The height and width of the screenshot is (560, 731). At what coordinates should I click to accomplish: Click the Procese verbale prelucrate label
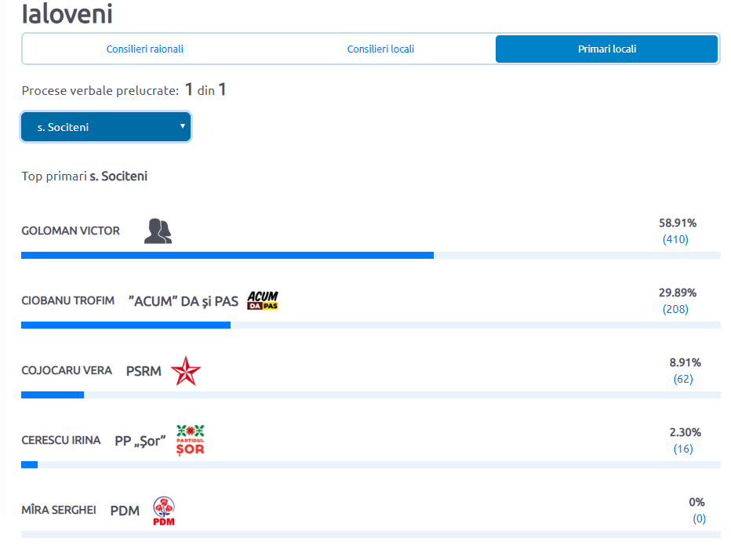tap(100, 90)
